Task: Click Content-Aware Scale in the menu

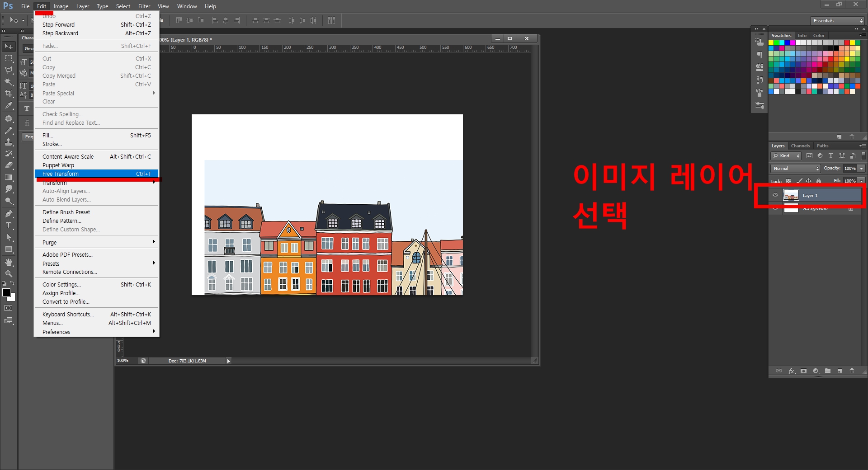Action: pyautogui.click(x=68, y=156)
